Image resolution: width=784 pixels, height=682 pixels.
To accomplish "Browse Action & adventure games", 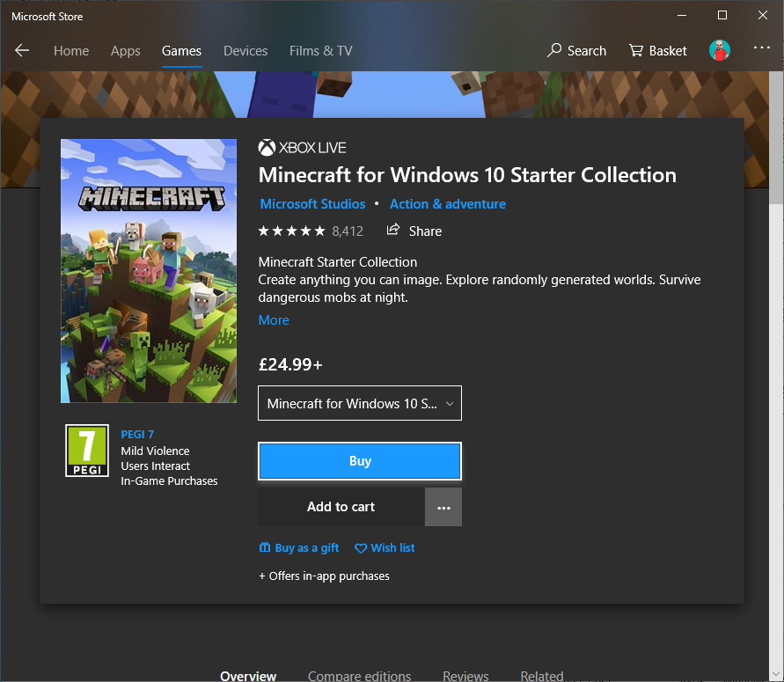I will [x=447, y=203].
